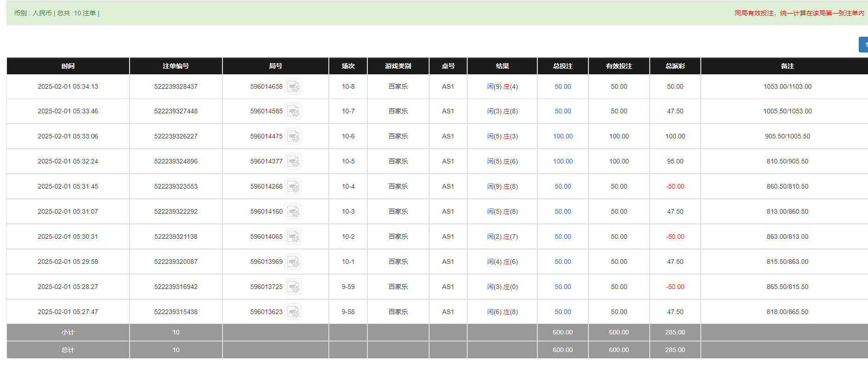Viewport: 868px width, 367px height.
Task: Click the 时间 column header
Action: 68,66
